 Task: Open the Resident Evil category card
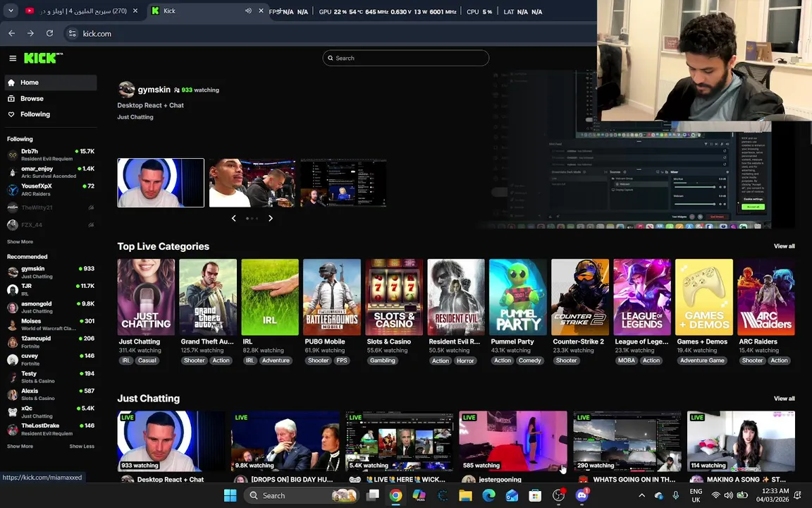pos(456,297)
